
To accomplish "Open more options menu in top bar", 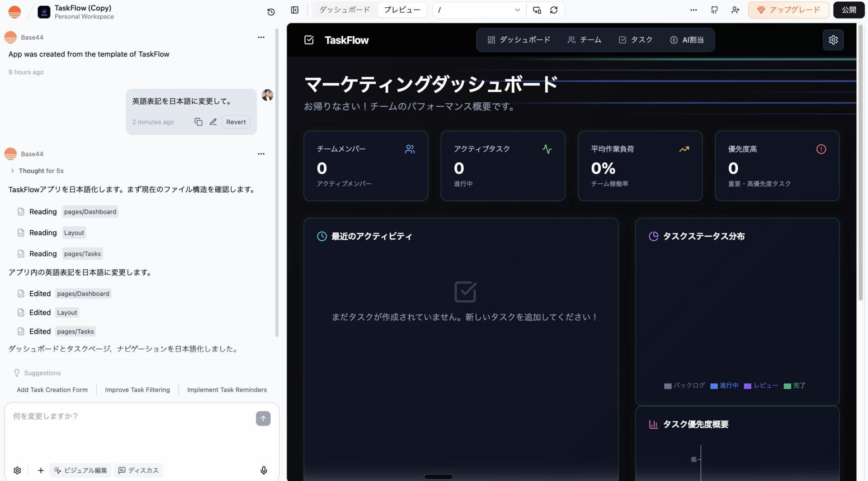I will point(693,10).
